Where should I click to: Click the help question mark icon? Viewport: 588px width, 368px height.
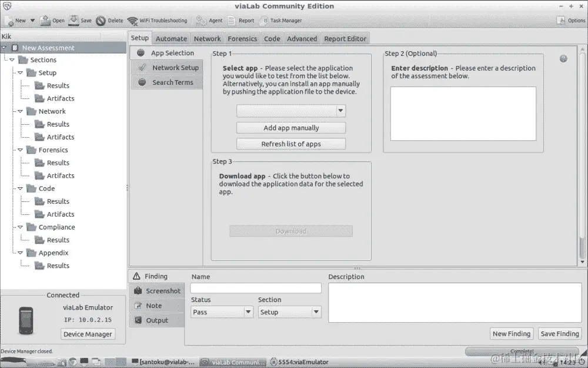click(563, 58)
